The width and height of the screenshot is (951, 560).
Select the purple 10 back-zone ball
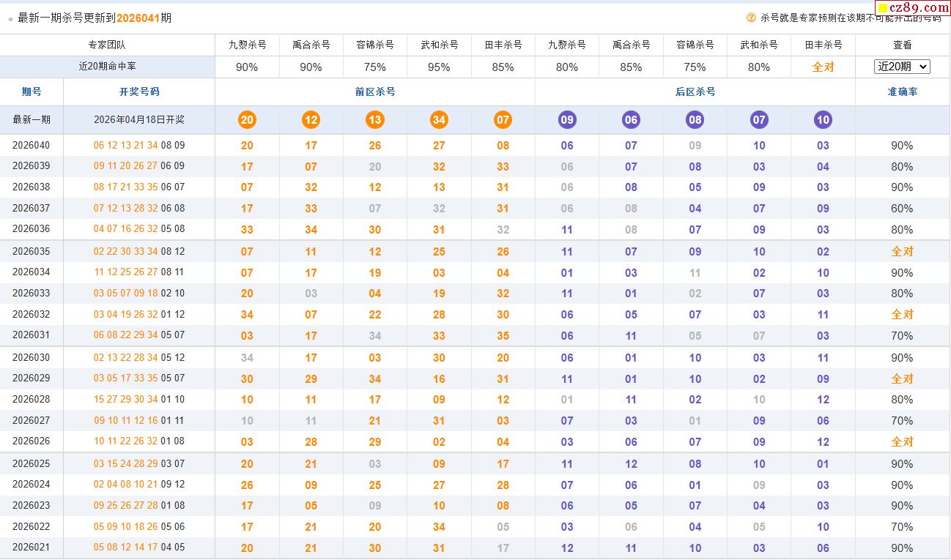pyautogui.click(x=823, y=120)
